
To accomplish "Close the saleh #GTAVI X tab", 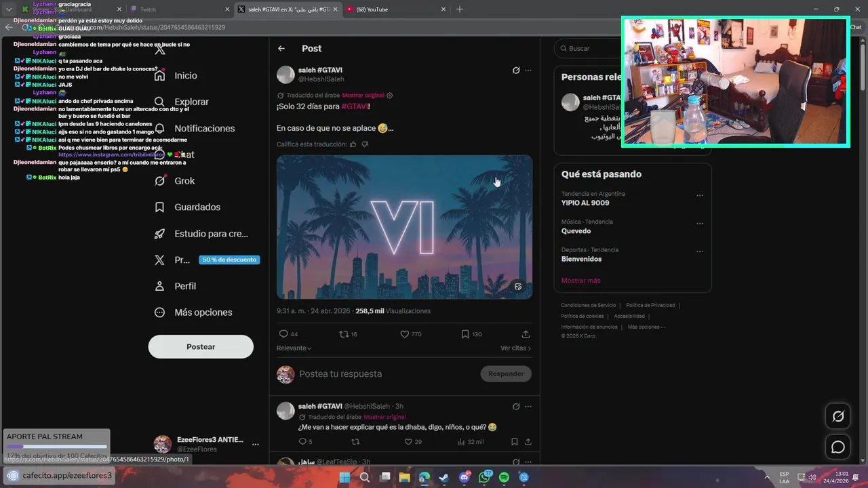I will [x=335, y=9].
